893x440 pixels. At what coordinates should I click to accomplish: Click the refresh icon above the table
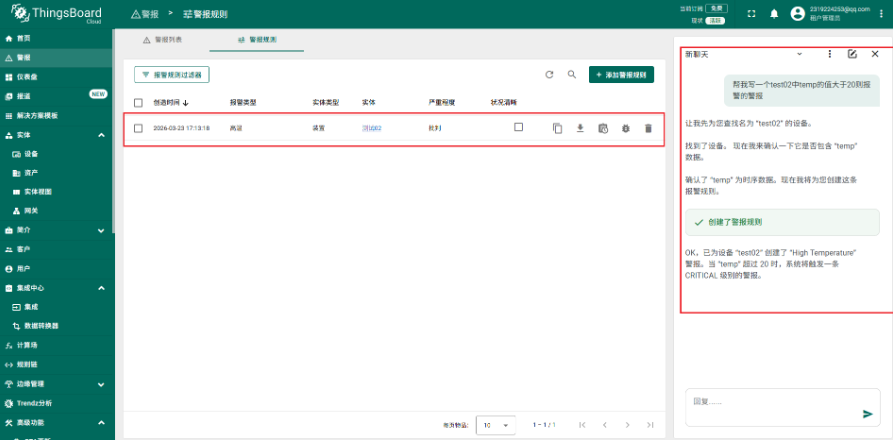[x=549, y=75]
